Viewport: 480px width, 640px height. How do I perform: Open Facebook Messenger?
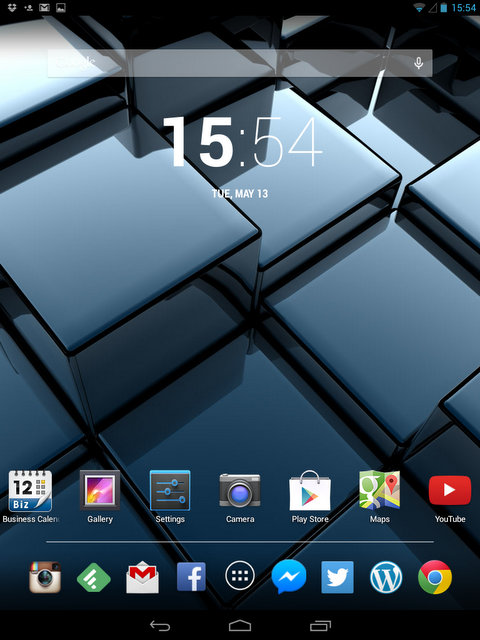[x=289, y=577]
